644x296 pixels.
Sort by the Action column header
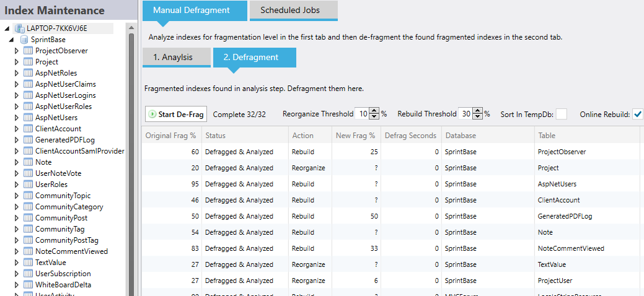[x=310, y=136]
